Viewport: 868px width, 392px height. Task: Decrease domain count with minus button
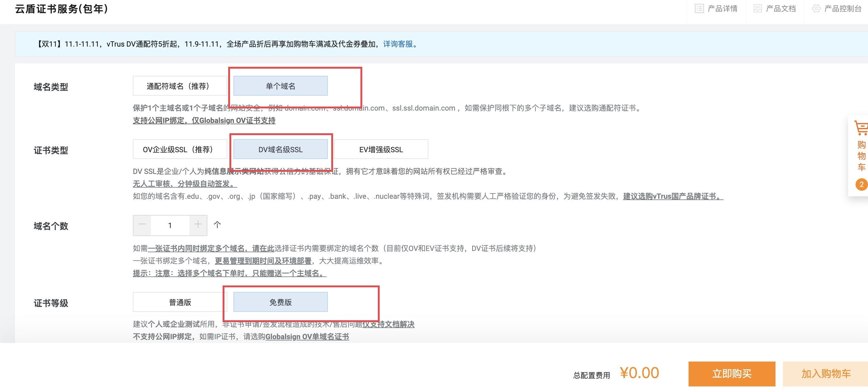142,225
